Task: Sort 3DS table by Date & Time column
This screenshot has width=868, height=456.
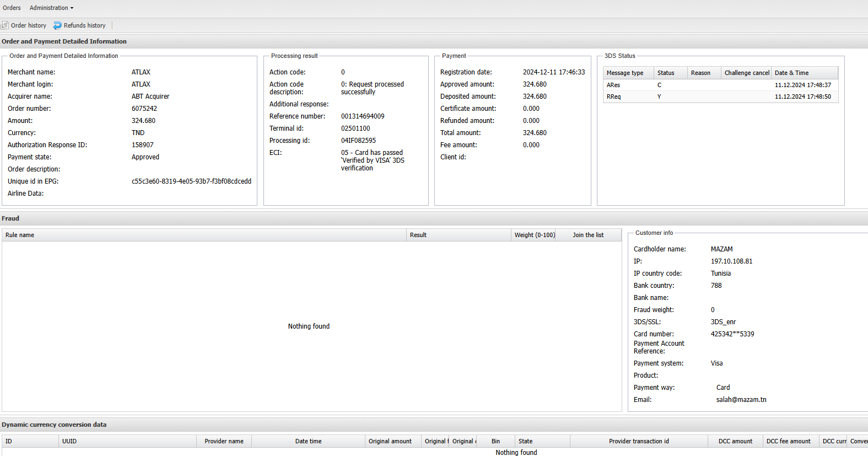Action: click(791, 73)
